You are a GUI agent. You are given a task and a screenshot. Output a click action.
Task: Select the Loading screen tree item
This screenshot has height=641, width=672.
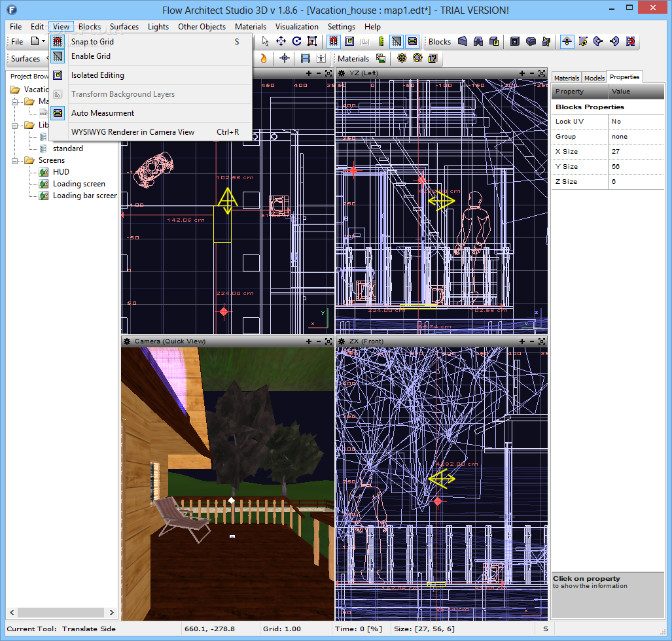click(79, 184)
